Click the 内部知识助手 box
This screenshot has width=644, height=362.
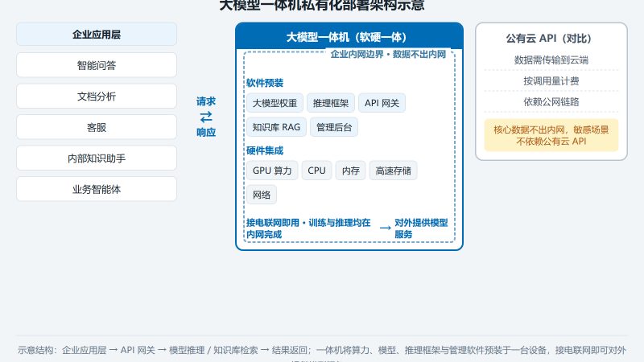point(97,158)
